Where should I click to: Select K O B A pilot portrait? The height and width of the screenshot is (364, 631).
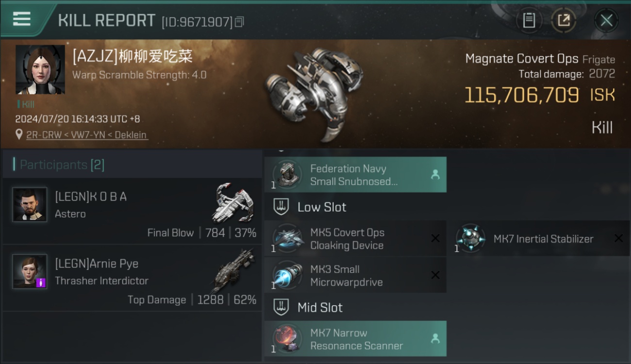[30, 205]
